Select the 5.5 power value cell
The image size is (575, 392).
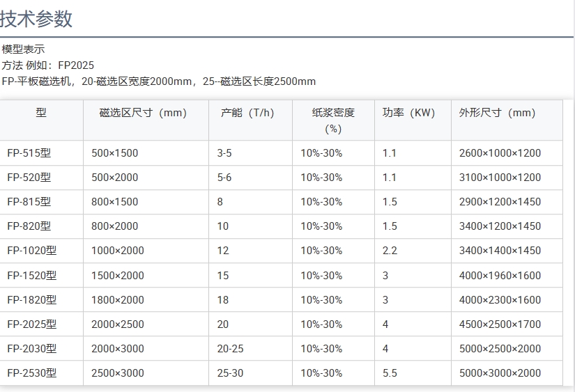pos(390,373)
